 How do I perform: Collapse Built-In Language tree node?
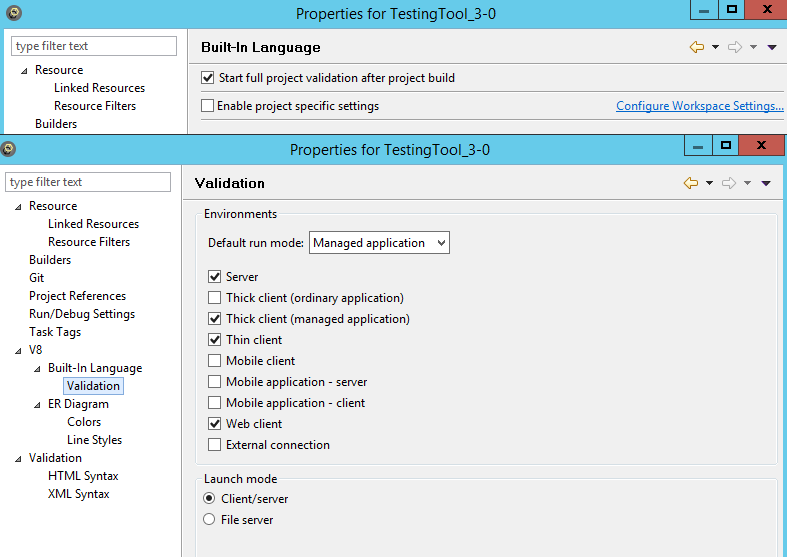[x=38, y=369]
